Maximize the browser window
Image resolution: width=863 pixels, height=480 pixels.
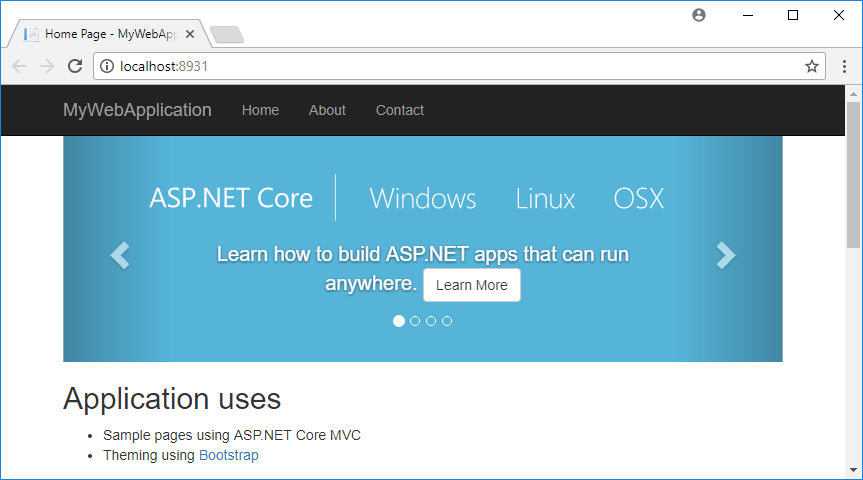793,15
